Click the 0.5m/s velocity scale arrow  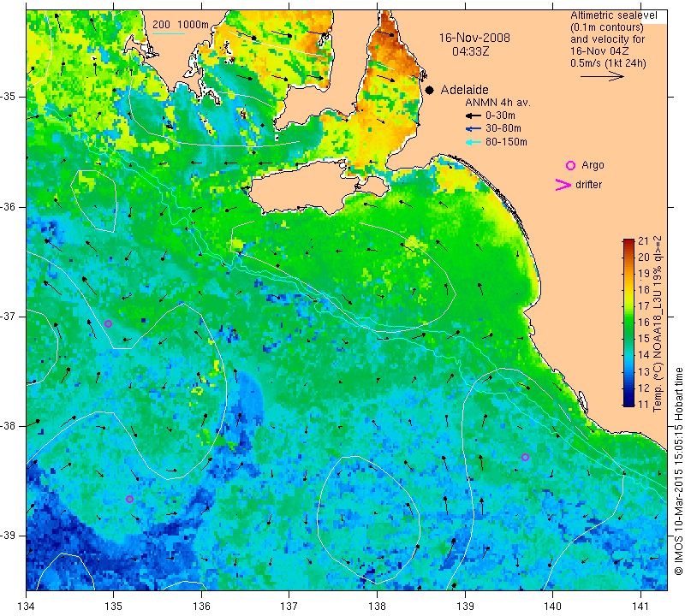pyautogui.click(x=603, y=76)
